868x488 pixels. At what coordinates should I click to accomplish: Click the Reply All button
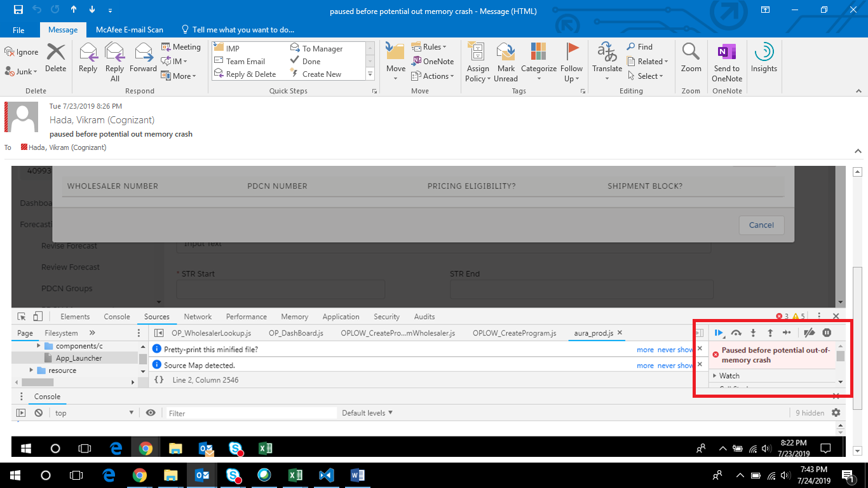pos(114,62)
